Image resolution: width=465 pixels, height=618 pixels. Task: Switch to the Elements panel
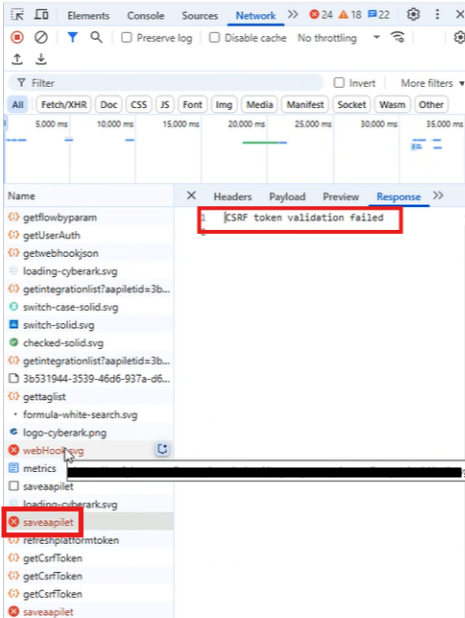[x=88, y=15]
